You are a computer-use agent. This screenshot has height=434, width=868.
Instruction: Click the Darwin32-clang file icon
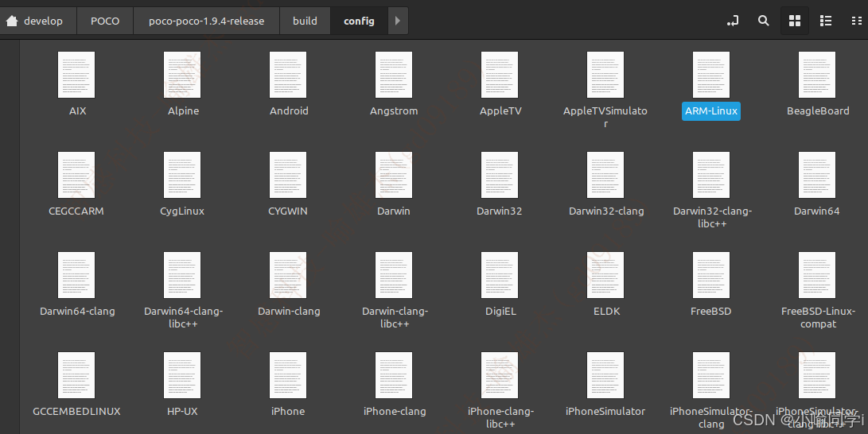(605, 175)
